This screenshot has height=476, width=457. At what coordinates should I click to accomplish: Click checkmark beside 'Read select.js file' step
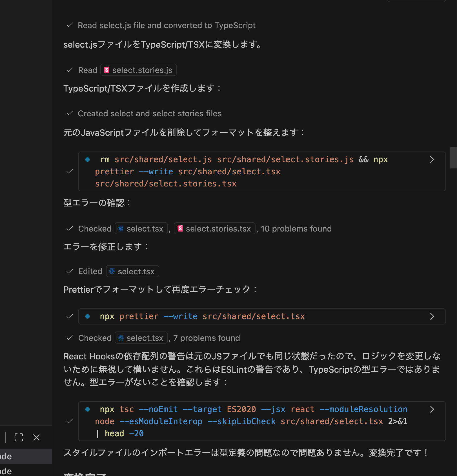tap(70, 25)
